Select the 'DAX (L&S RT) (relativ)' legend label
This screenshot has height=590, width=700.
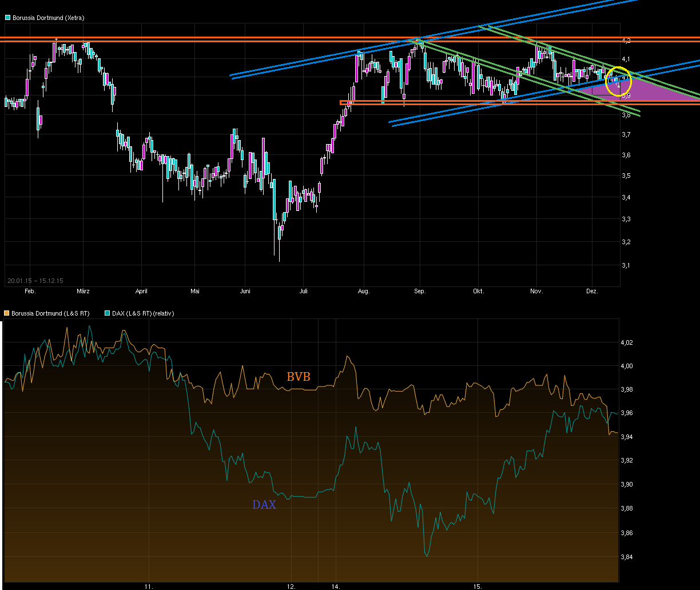[x=143, y=313]
